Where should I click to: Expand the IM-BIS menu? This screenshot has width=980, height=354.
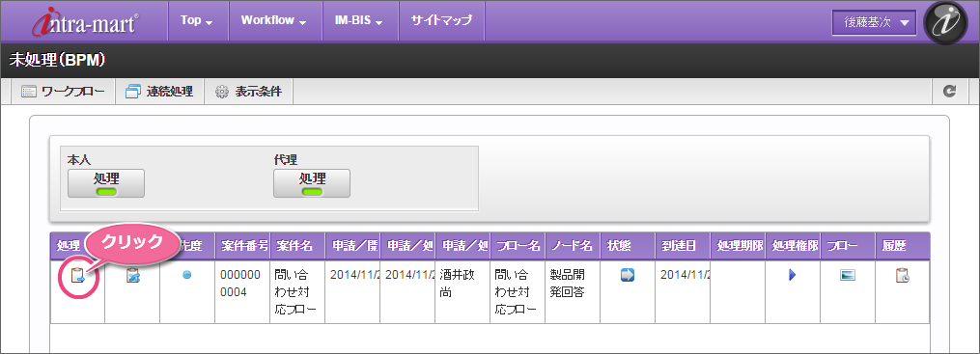point(359,20)
